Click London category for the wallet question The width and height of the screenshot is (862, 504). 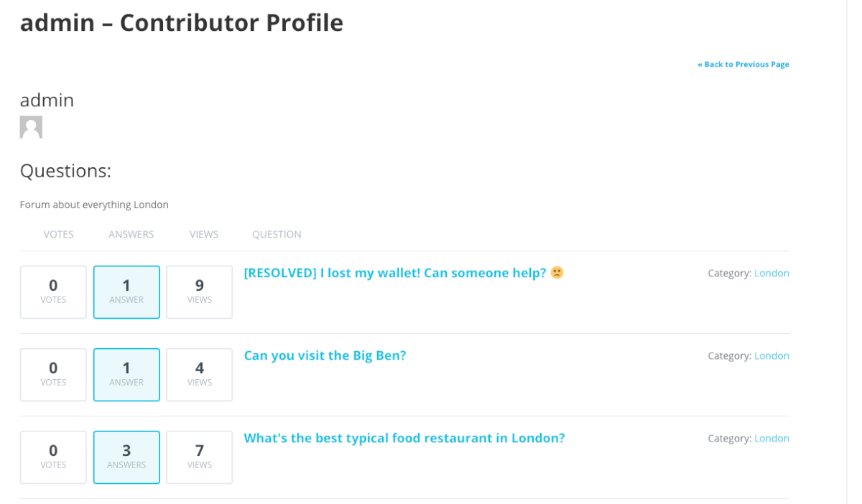click(x=771, y=274)
